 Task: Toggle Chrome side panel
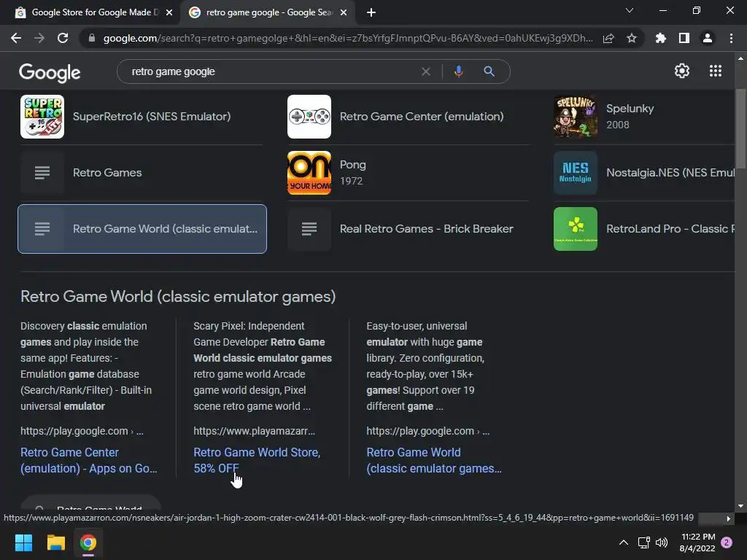tap(684, 38)
